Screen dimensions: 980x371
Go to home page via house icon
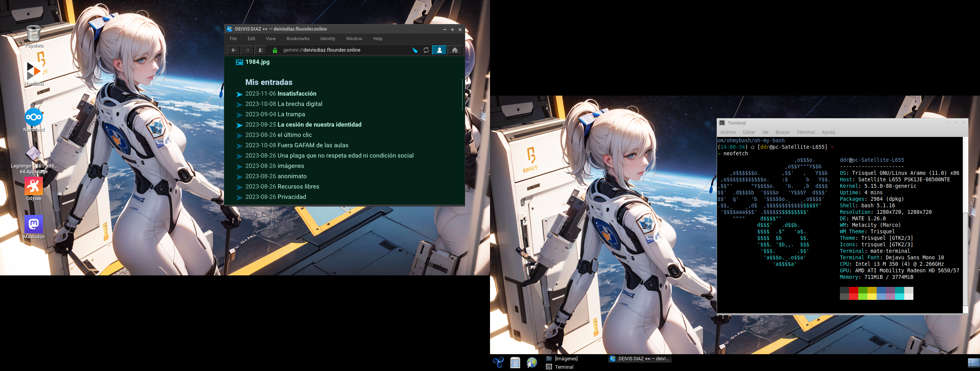455,50
